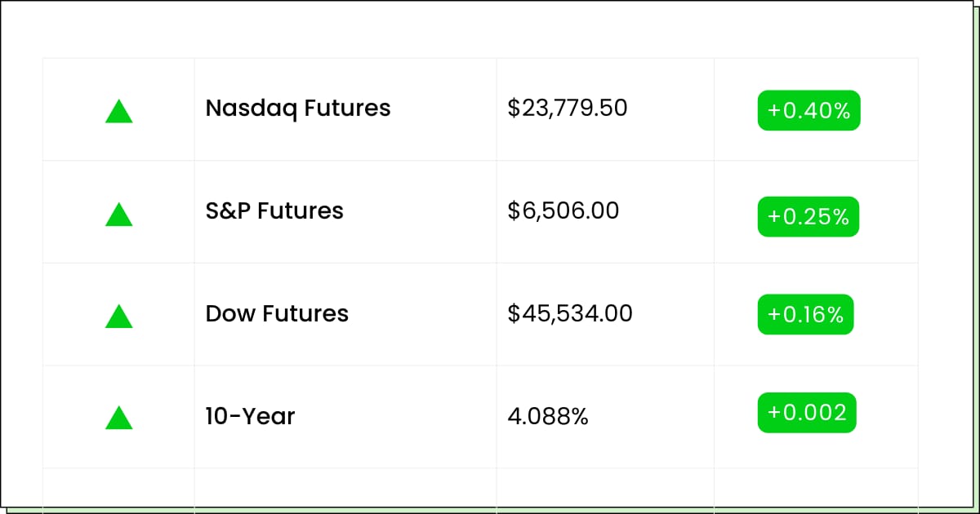Open the S&P Futures label

(x=274, y=210)
